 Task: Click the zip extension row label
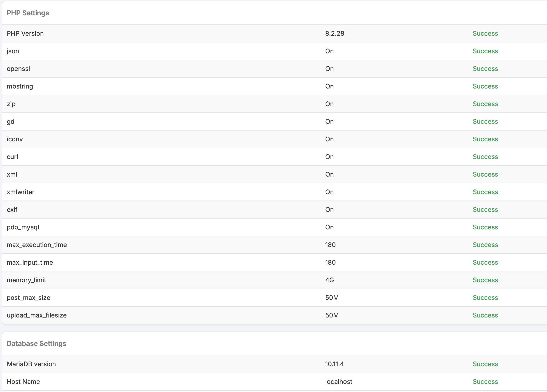pyautogui.click(x=11, y=104)
